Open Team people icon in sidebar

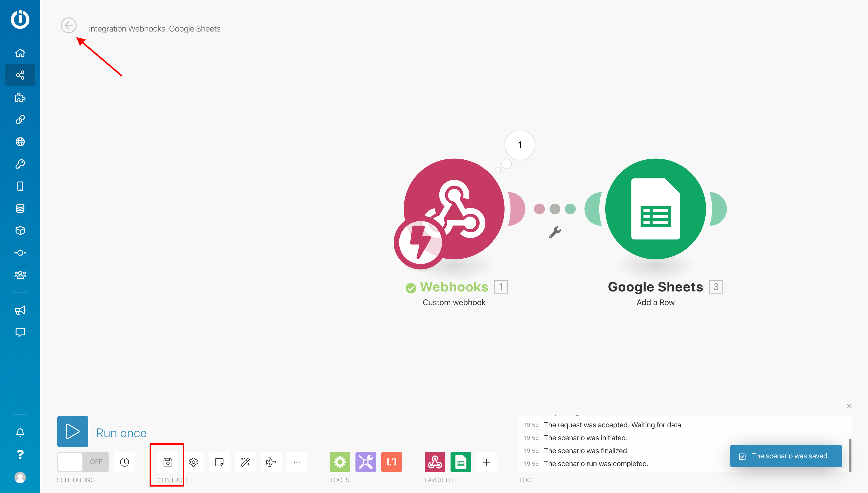(x=20, y=275)
